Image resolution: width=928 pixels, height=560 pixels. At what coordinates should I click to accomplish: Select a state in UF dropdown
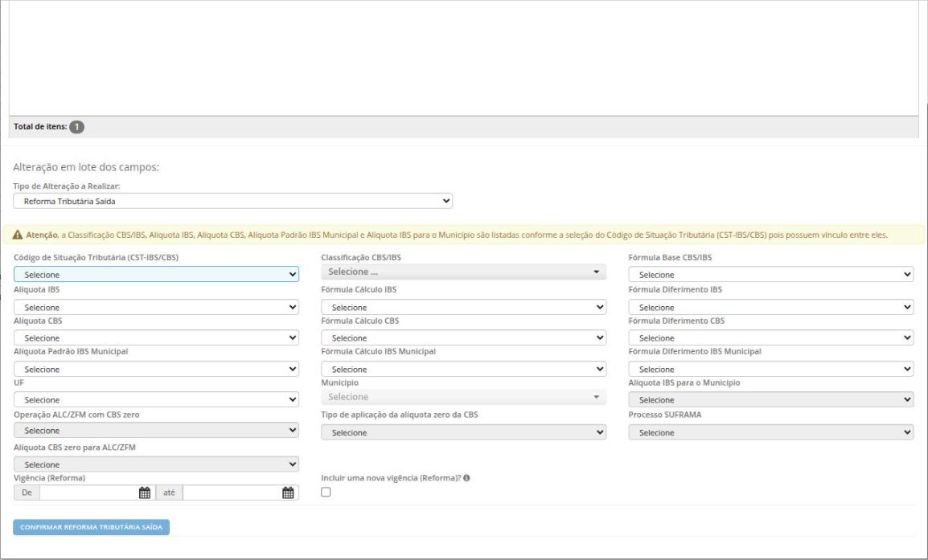click(x=156, y=400)
